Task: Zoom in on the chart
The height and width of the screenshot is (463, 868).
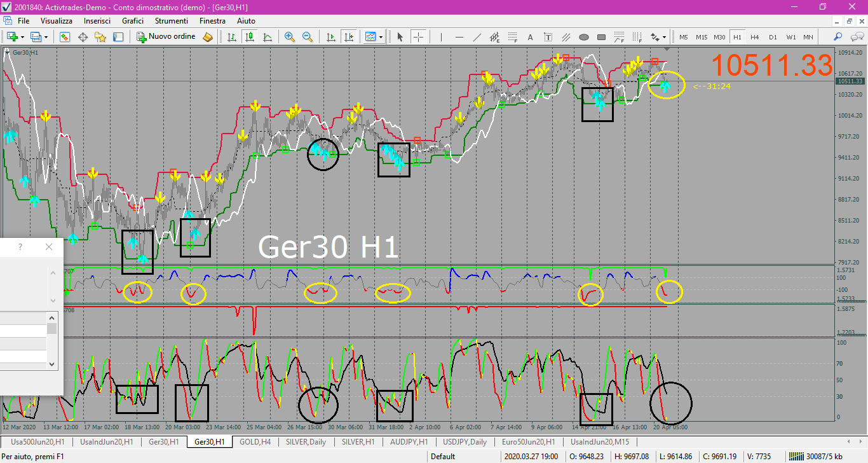Action: pos(290,37)
